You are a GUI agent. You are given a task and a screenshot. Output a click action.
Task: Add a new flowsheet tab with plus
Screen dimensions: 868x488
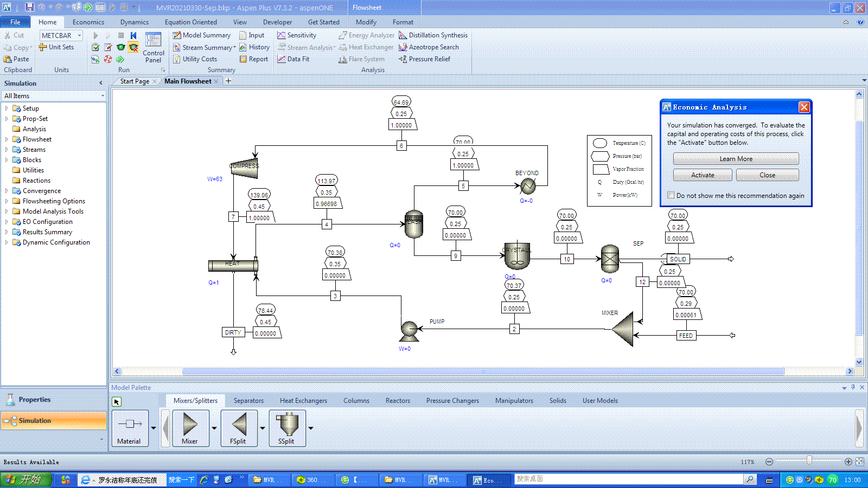[x=228, y=81]
